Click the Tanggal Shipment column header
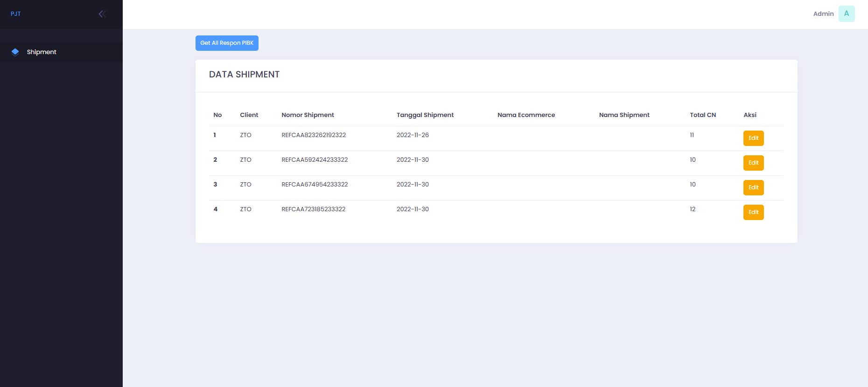Viewport: 868px width, 387px height. point(425,115)
